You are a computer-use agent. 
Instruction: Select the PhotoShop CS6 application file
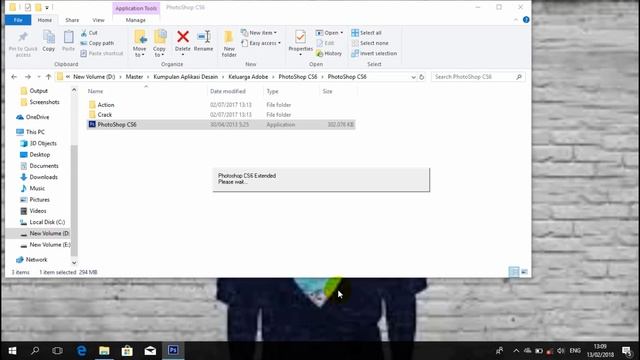220,124
